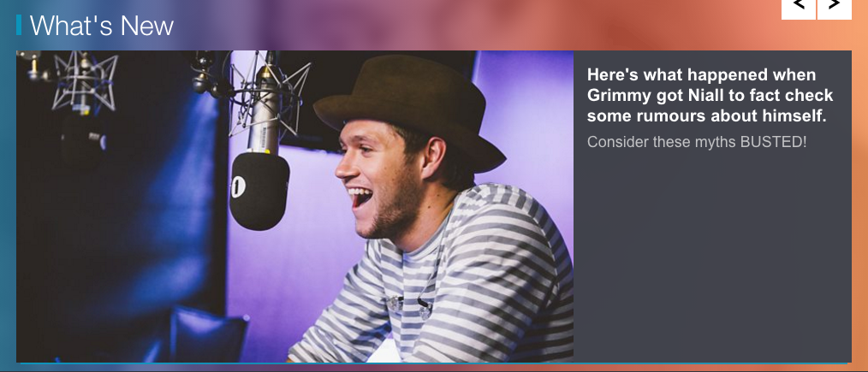Click the brown hat in the photo
Screen dimensions: 868x372
point(410,110)
